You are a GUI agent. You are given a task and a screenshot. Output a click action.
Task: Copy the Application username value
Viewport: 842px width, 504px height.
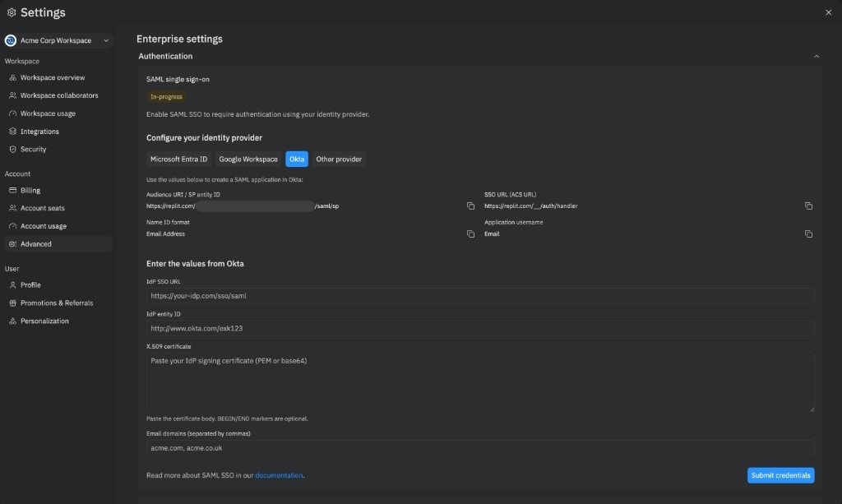808,234
